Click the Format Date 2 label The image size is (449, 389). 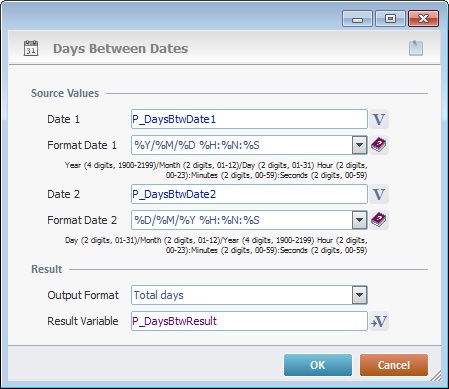tap(82, 220)
